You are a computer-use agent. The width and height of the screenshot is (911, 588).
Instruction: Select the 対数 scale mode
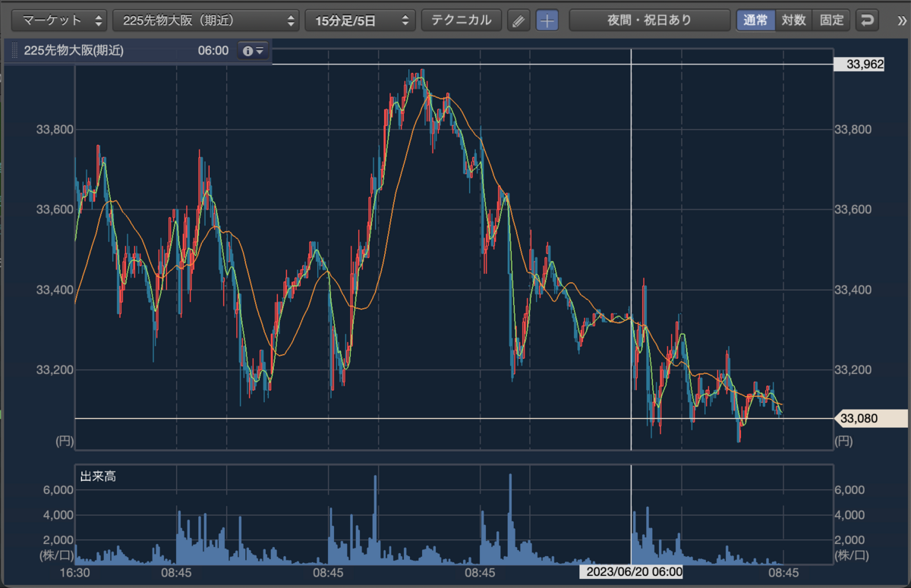tap(793, 20)
